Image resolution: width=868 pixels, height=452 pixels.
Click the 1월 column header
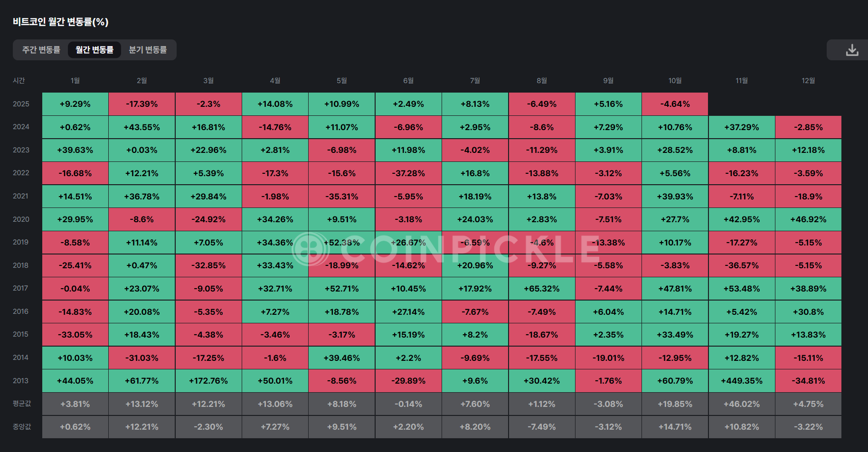[x=75, y=81]
